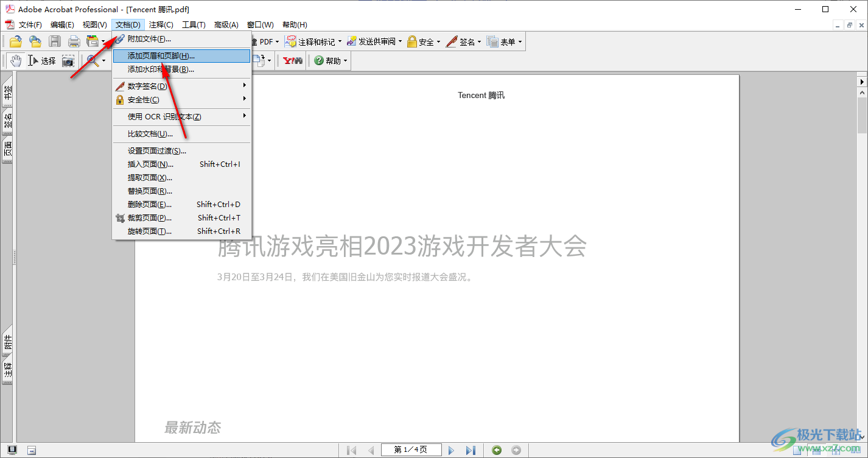Open the Help (帮助) dropdown arrow

345,61
